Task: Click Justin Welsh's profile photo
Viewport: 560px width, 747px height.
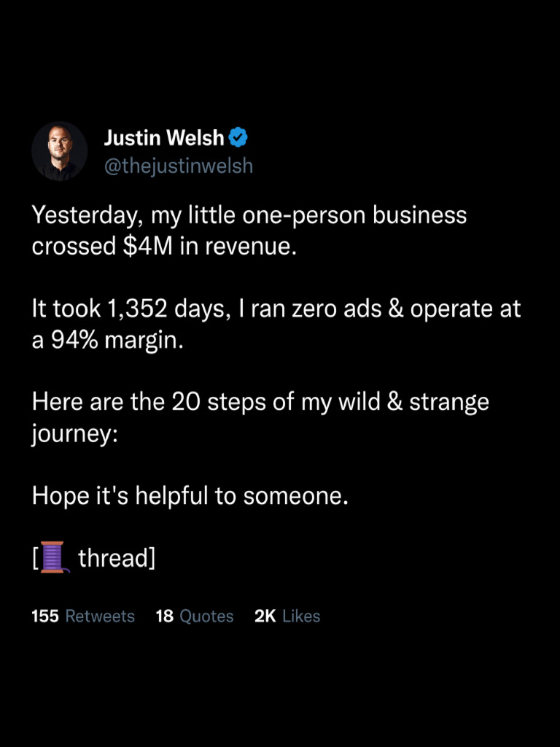Action: 59,151
